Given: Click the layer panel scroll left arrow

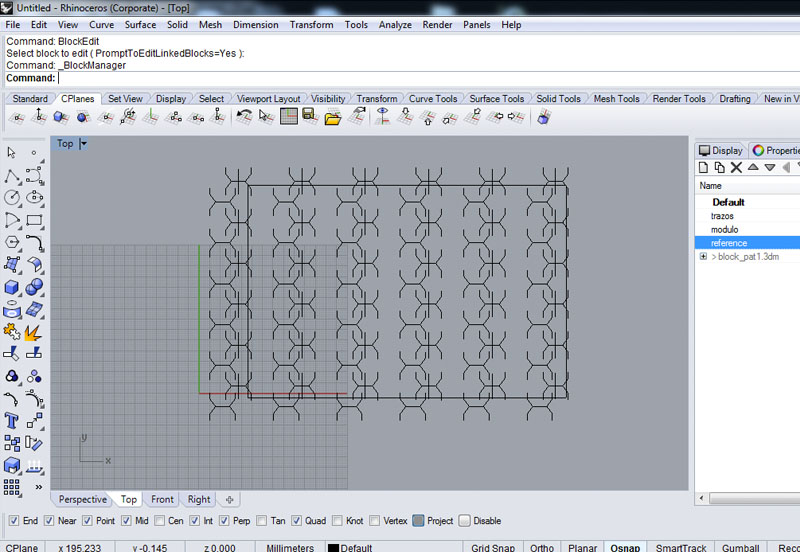Looking at the screenshot, I should point(702,498).
